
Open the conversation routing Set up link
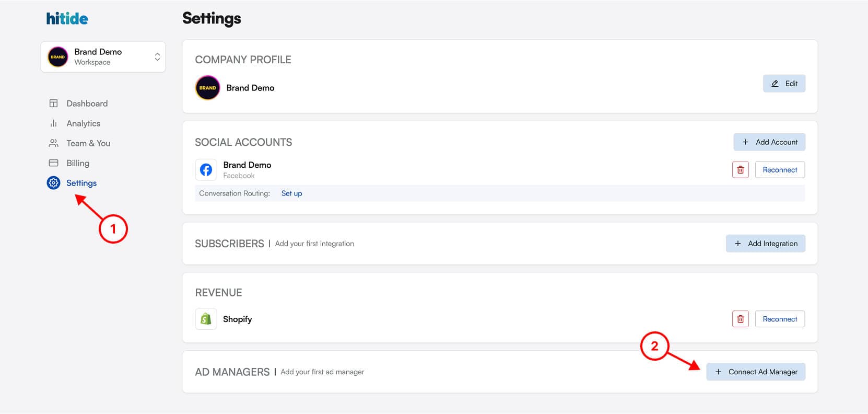[x=291, y=193]
